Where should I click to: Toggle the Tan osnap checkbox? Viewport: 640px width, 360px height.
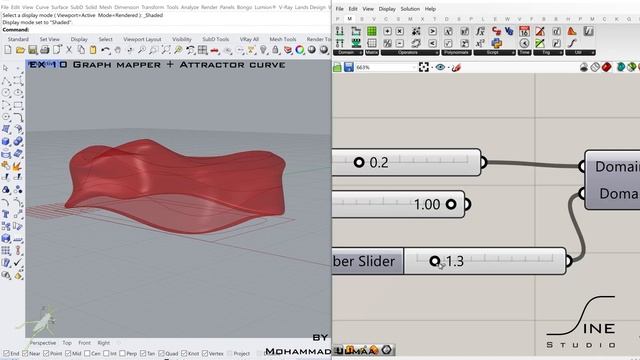(x=142, y=353)
